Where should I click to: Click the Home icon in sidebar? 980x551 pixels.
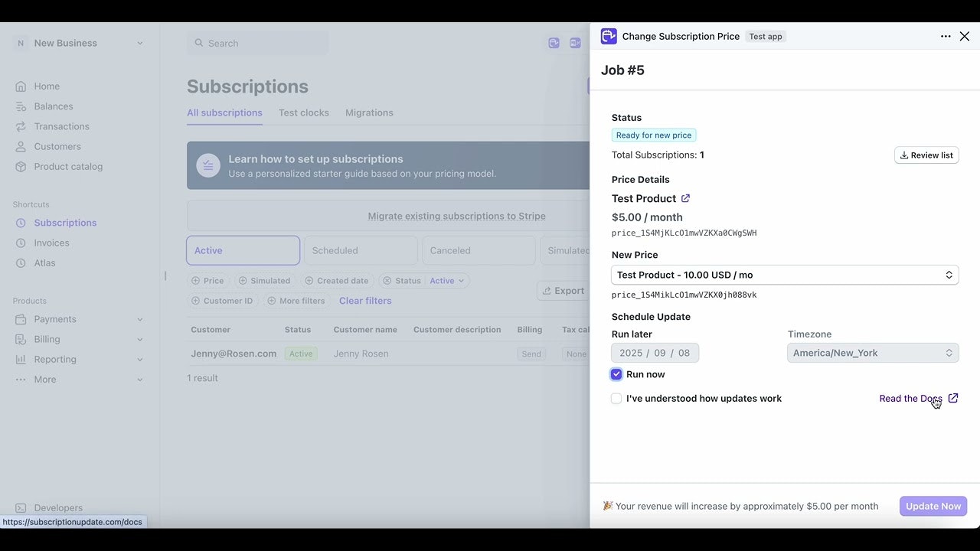pyautogui.click(x=21, y=86)
